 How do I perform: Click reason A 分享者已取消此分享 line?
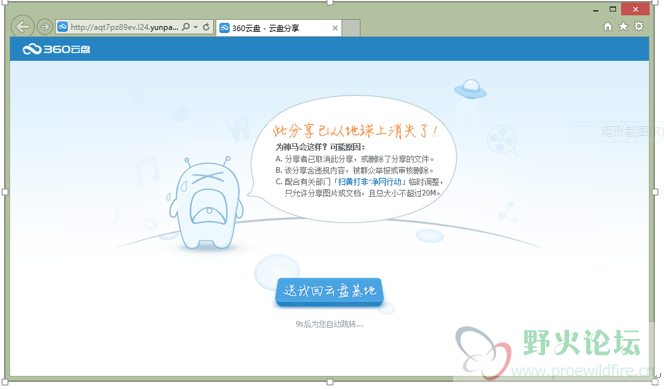pyautogui.click(x=355, y=159)
